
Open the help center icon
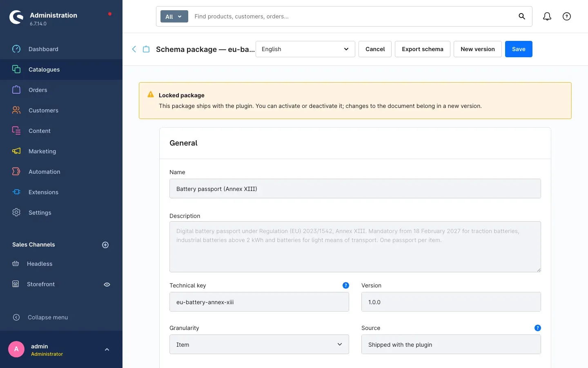pos(567,16)
